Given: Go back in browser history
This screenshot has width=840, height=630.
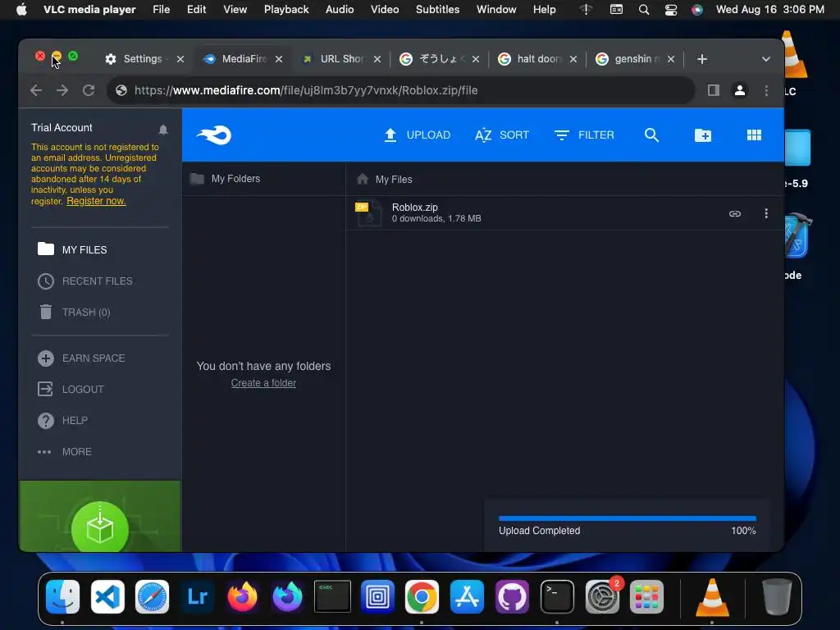Looking at the screenshot, I should point(36,90).
